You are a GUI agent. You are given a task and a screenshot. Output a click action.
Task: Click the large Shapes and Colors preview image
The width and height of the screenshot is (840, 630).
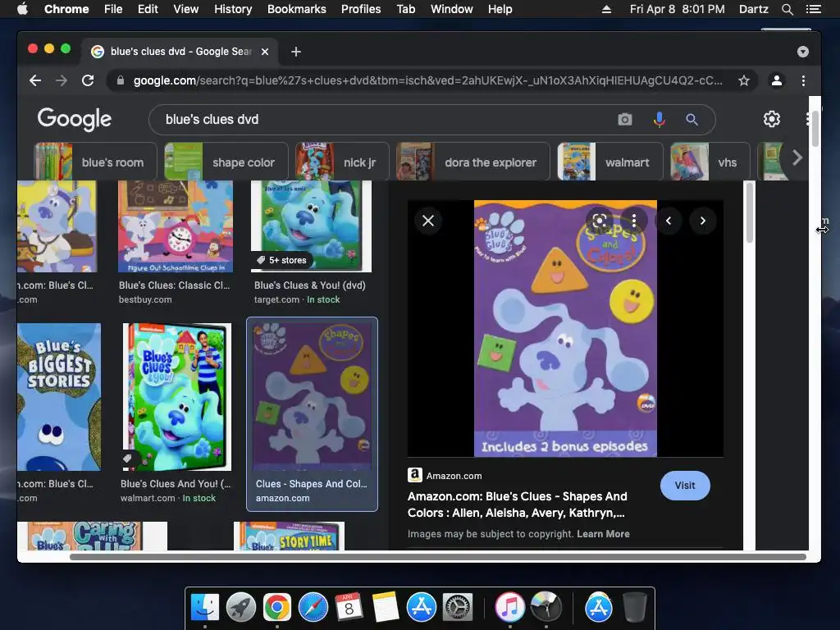pos(565,328)
